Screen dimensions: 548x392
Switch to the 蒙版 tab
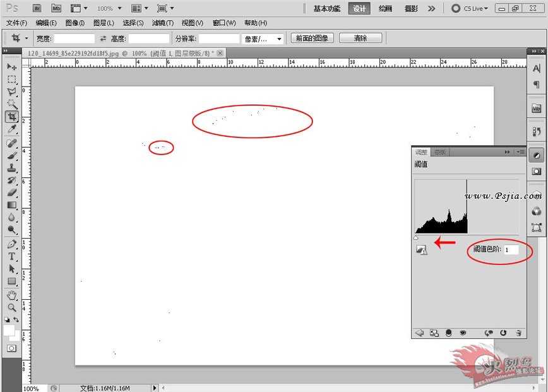439,152
